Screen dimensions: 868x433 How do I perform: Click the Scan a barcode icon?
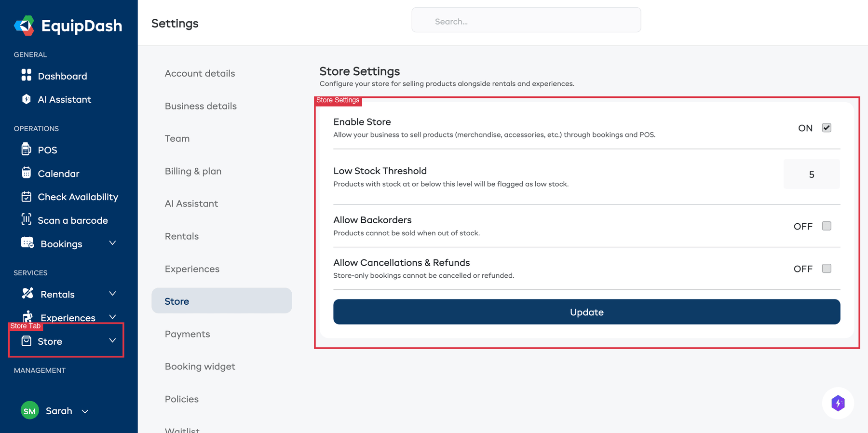click(x=27, y=219)
